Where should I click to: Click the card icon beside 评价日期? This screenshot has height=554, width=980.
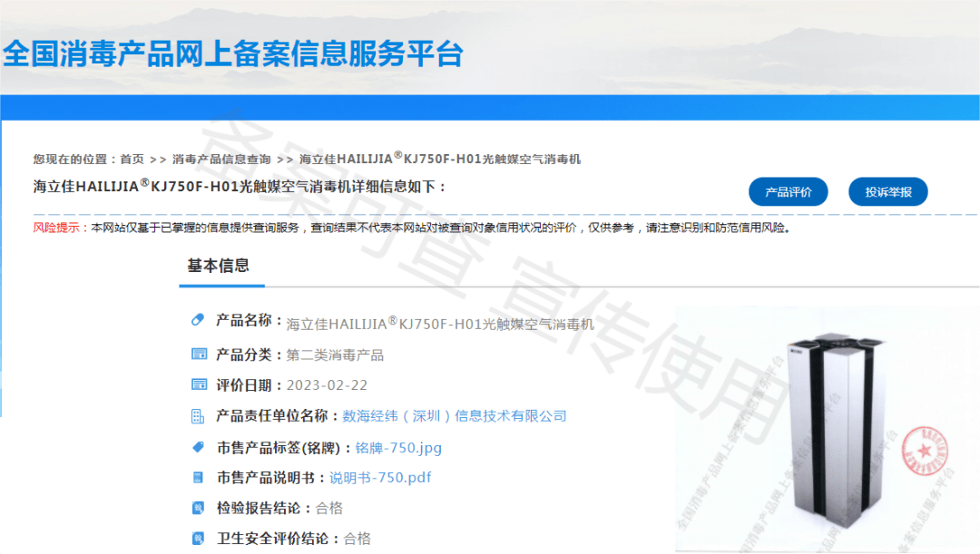click(199, 384)
